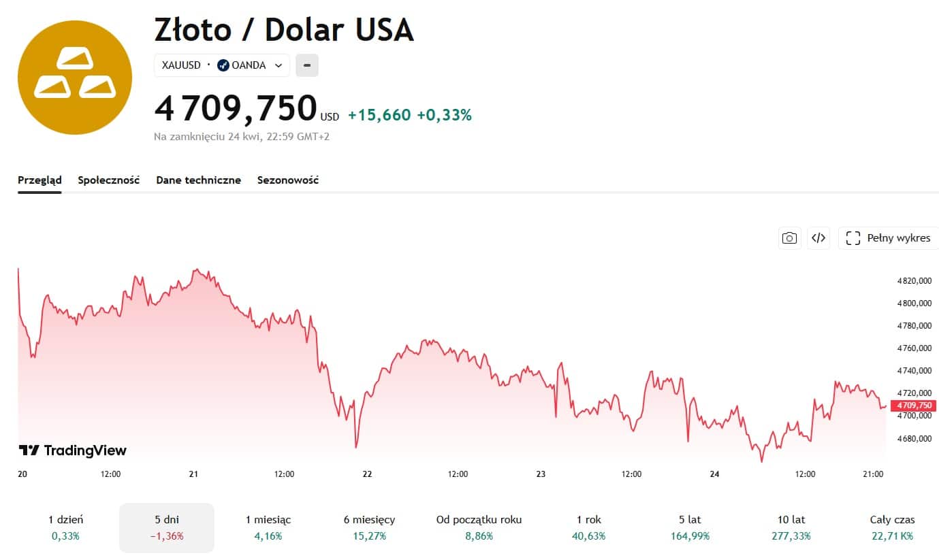Click the minus button beside OANDA
The width and height of the screenshot is (939, 560).
click(307, 65)
